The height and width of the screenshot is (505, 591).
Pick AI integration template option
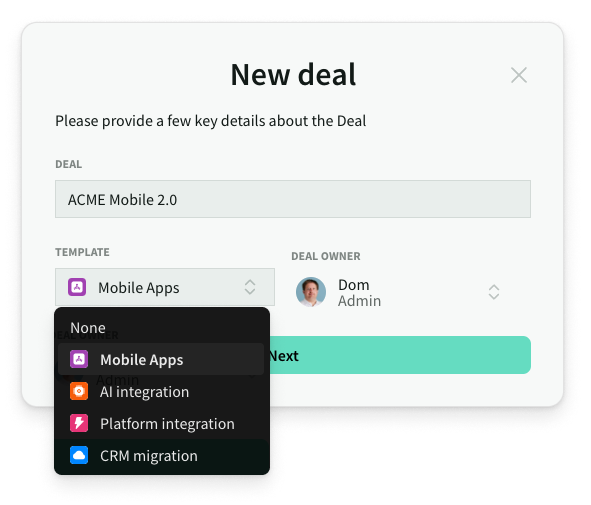pyautogui.click(x=161, y=392)
